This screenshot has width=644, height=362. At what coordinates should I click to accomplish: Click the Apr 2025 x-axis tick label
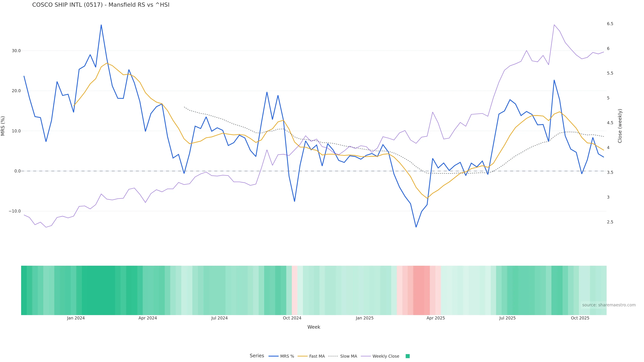(436, 318)
